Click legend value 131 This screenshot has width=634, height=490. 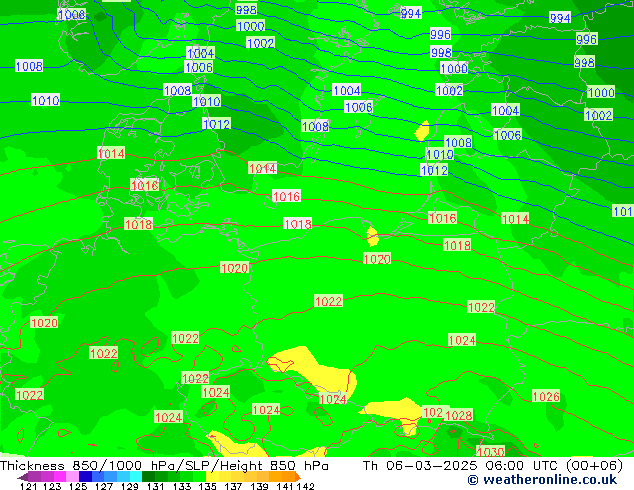(x=156, y=486)
